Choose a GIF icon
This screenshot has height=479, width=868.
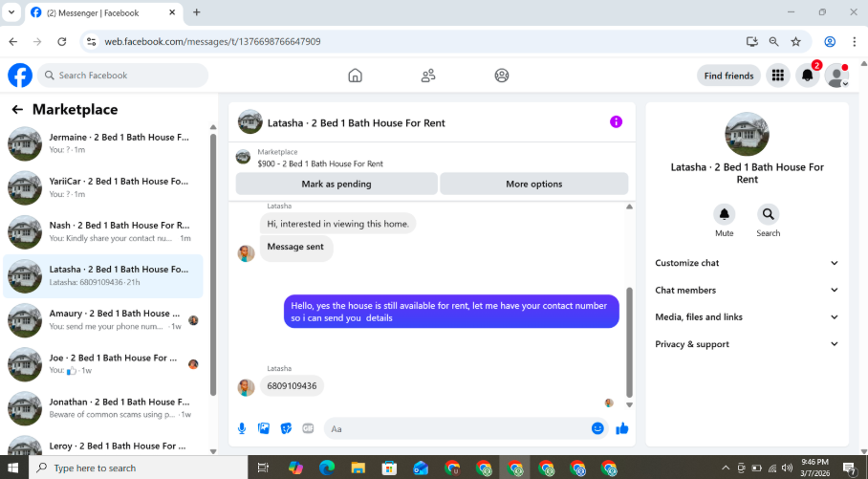(308, 428)
